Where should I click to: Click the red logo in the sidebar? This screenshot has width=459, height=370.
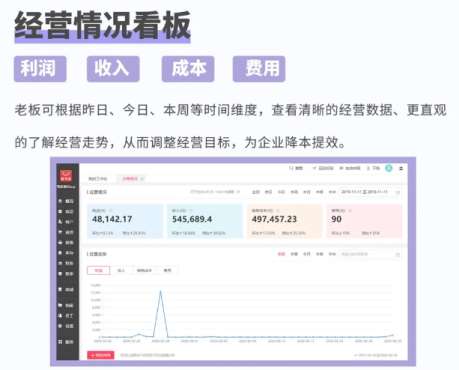coord(66,175)
